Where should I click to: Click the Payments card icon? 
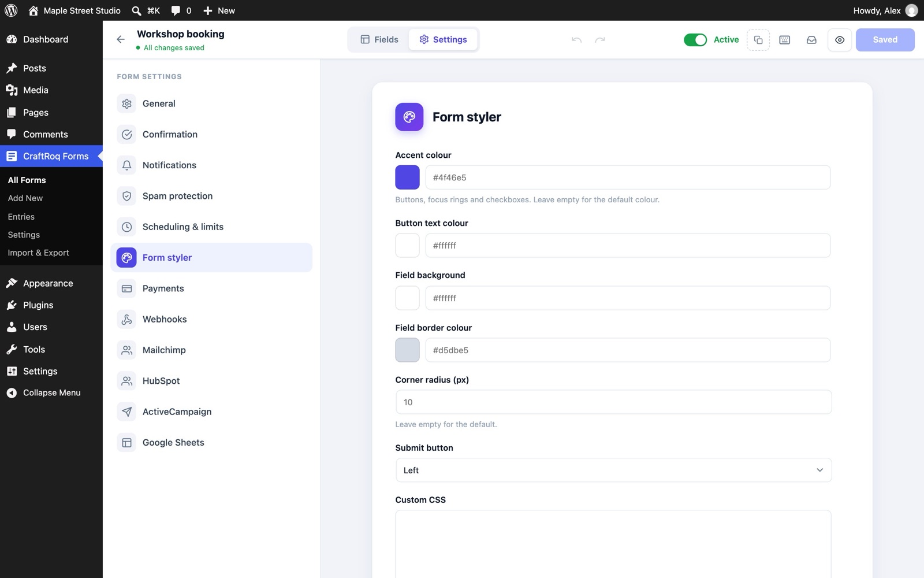(x=126, y=288)
